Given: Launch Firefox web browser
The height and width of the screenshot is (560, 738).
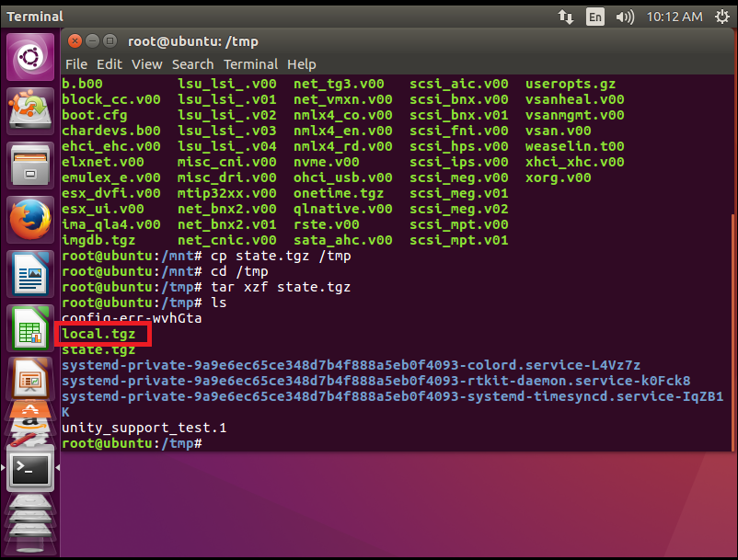Looking at the screenshot, I should (30, 220).
